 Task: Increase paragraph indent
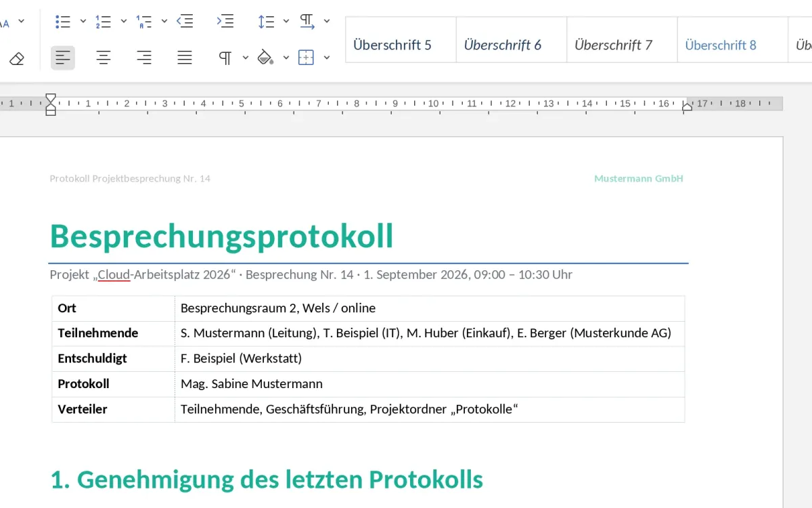tap(225, 21)
